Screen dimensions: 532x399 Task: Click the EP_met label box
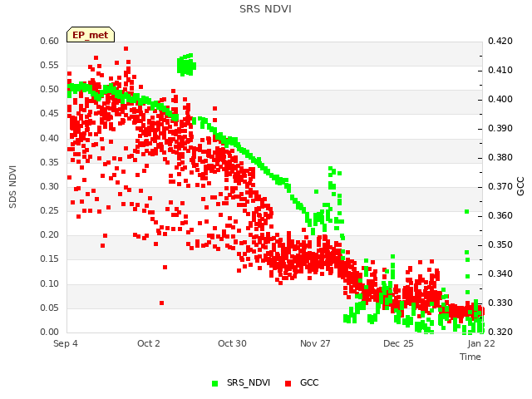[x=91, y=35]
